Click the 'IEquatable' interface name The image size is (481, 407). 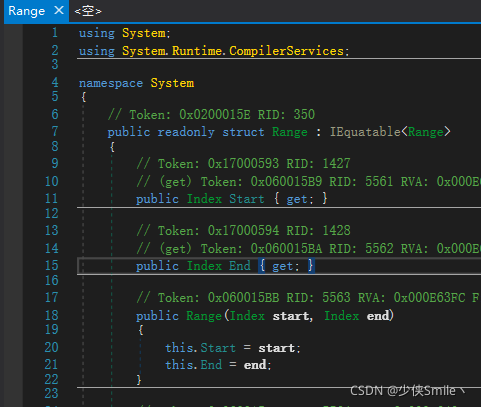point(365,132)
